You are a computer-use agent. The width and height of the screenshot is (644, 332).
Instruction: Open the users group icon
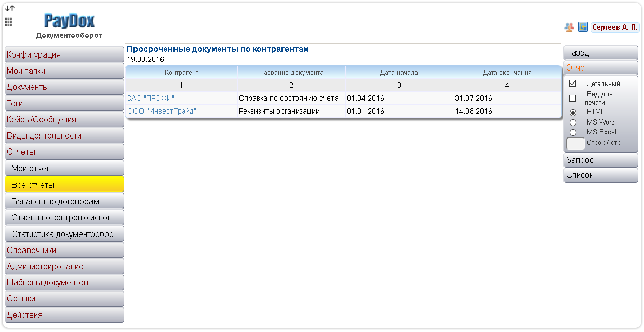[569, 27]
